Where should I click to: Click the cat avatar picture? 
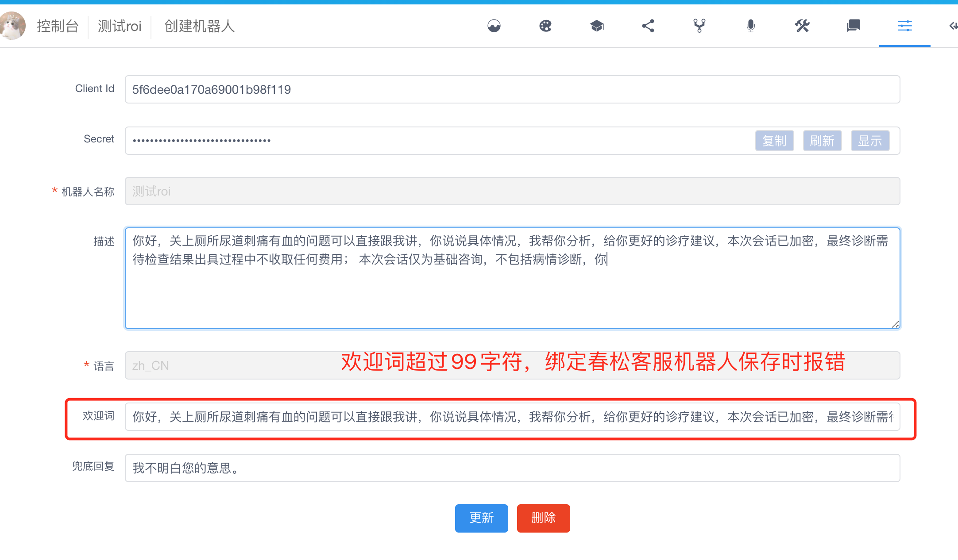point(12,26)
